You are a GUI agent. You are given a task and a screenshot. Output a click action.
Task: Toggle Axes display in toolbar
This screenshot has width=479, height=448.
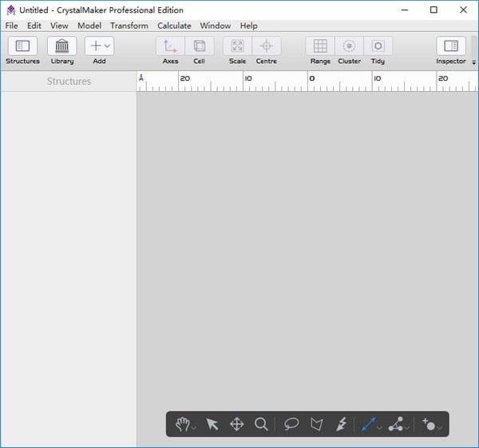point(170,46)
